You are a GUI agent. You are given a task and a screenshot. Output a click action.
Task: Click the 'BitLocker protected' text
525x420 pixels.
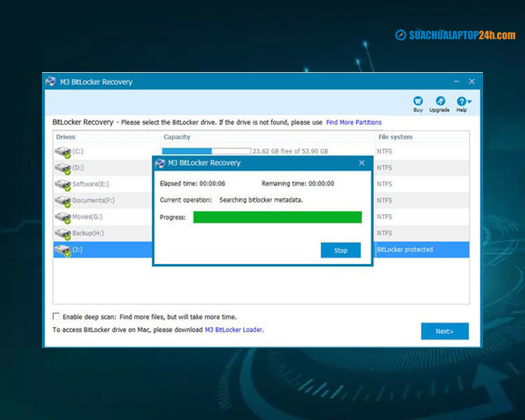click(405, 249)
